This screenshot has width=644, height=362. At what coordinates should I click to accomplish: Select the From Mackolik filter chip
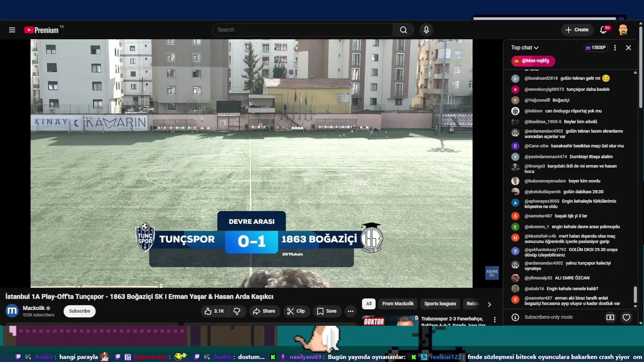coord(398,304)
